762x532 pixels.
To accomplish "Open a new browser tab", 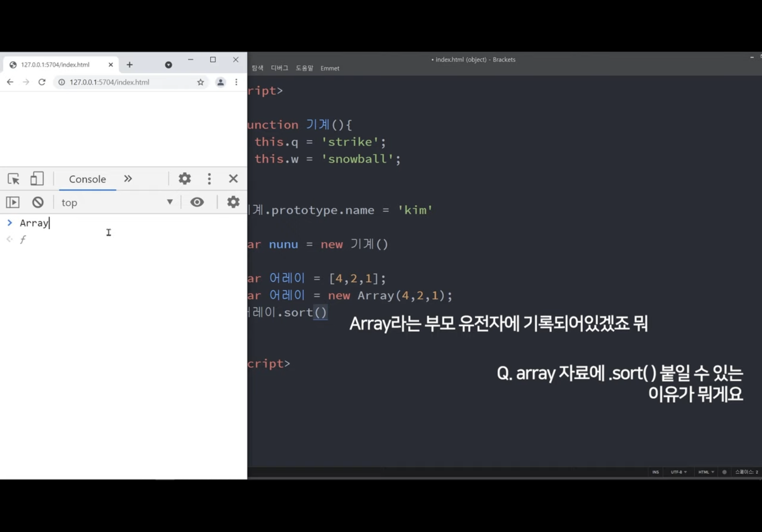I will click(x=130, y=65).
